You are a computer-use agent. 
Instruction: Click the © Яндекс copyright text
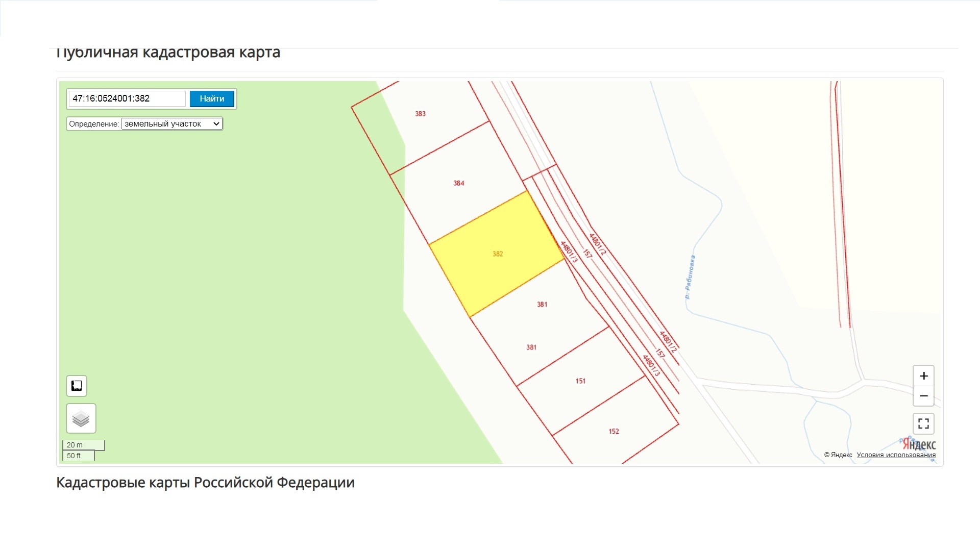(838, 455)
